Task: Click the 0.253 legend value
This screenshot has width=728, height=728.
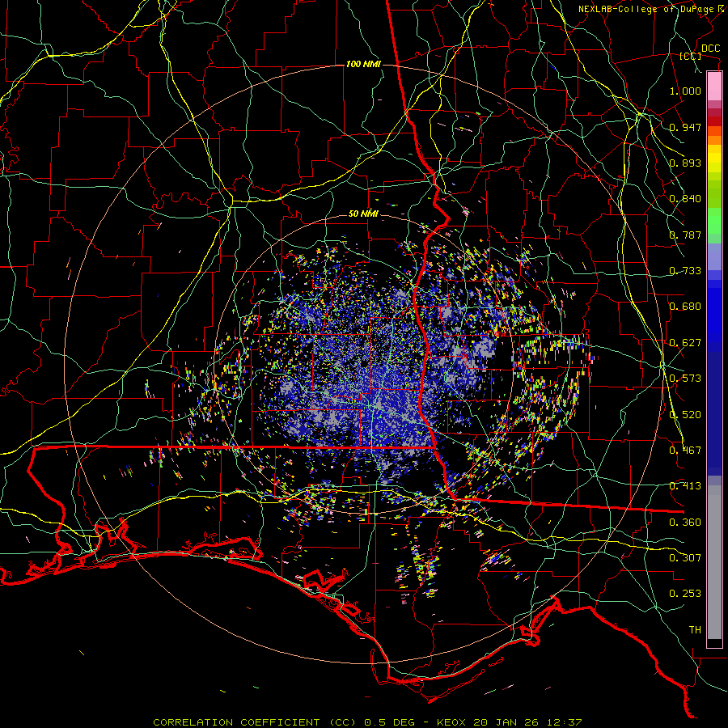Action: coord(685,594)
